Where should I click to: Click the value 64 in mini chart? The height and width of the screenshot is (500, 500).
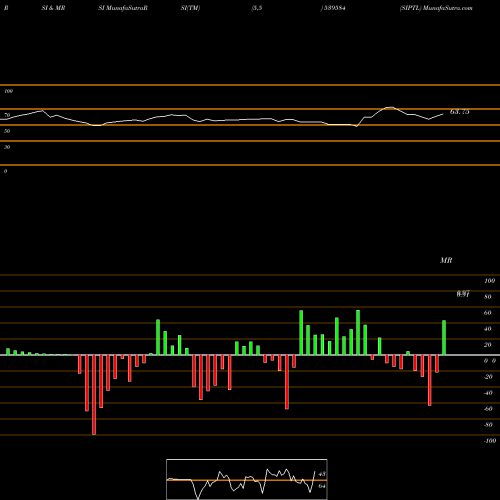pyautogui.click(x=322, y=486)
